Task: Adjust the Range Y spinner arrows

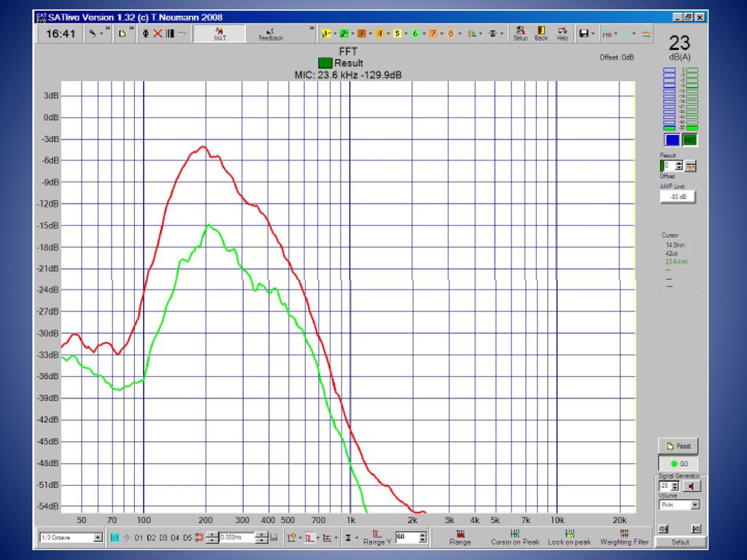Action: pyautogui.click(x=422, y=537)
